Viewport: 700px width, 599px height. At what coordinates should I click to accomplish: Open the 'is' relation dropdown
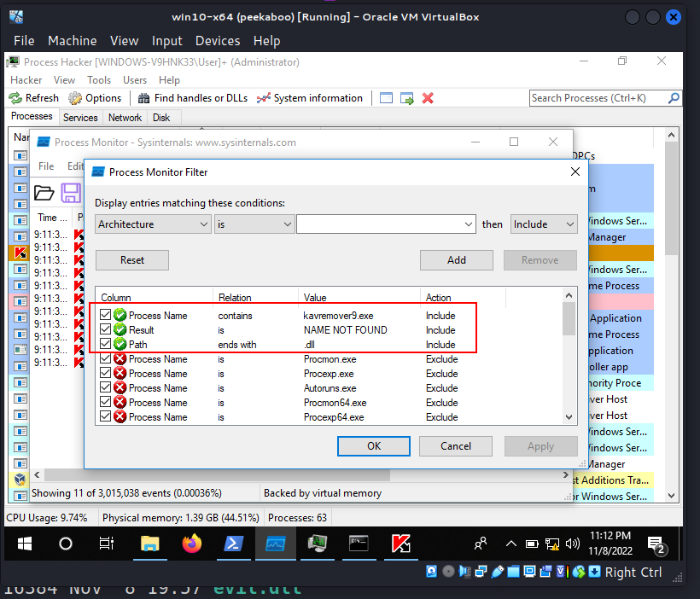pyautogui.click(x=254, y=224)
